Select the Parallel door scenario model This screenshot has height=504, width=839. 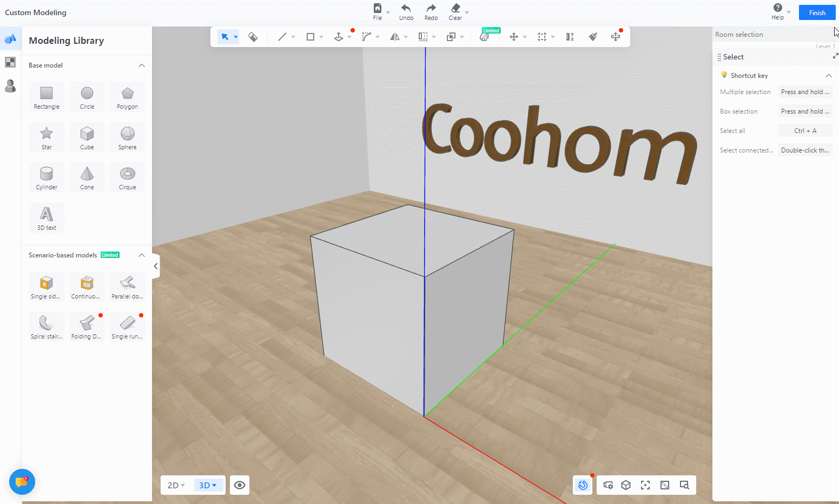tap(128, 287)
